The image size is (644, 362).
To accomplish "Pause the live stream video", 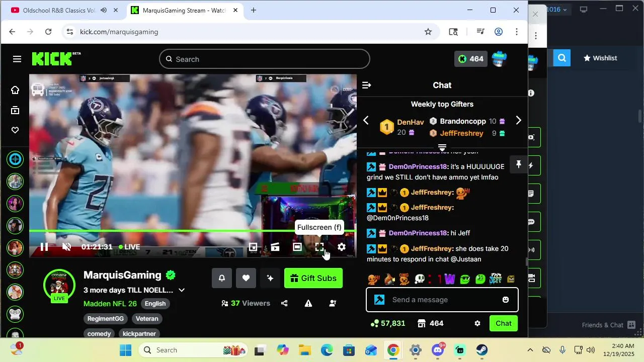I will [44, 247].
